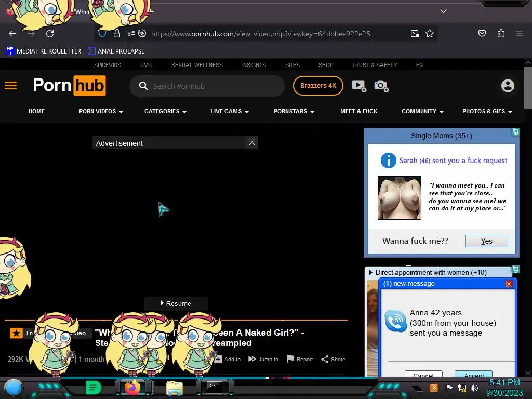Click the Report flag icon
This screenshot has width=532, height=399.
coord(290,358)
